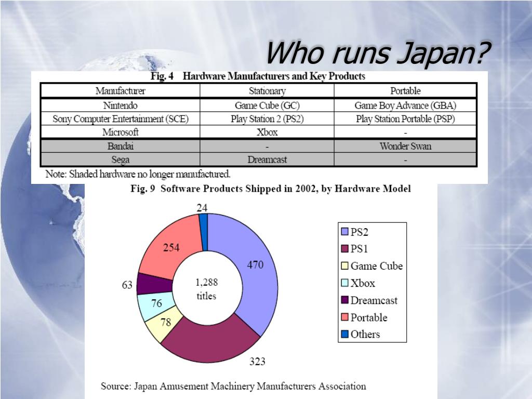Image resolution: width=532 pixels, height=399 pixels.
Task: Click the Portable legend color swatch
Action: click(345, 317)
